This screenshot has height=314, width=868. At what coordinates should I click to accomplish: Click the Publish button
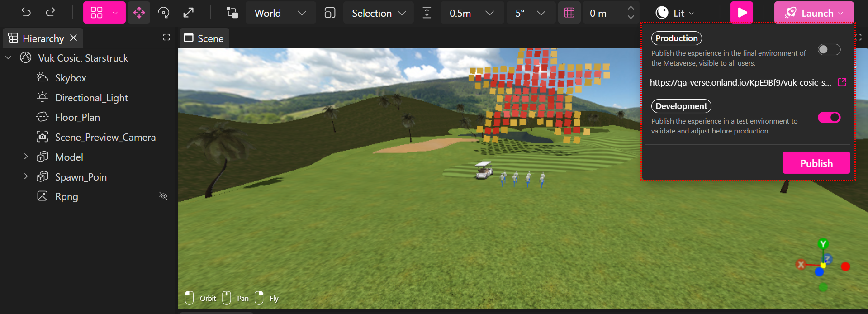pyautogui.click(x=816, y=163)
